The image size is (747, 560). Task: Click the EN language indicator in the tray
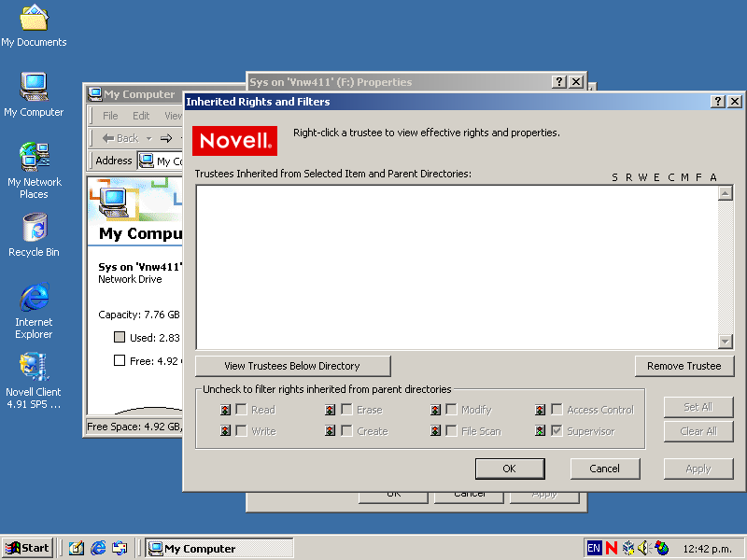coord(594,548)
